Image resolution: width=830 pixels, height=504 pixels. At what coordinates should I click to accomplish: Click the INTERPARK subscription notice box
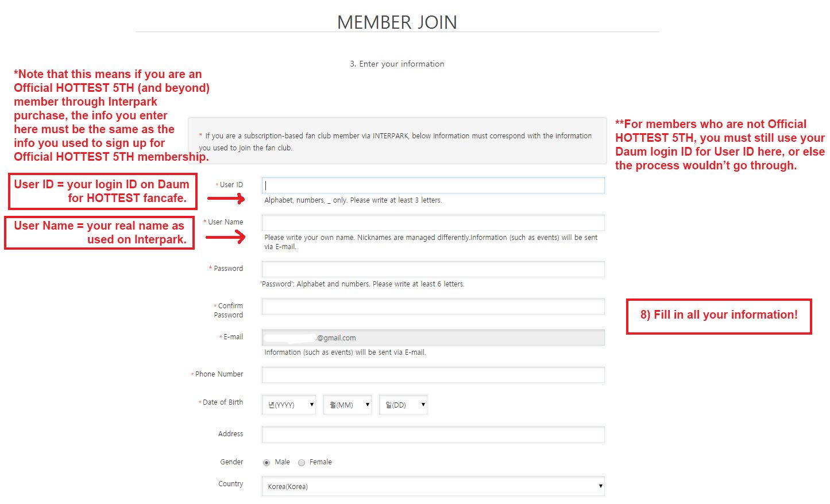pyautogui.click(x=397, y=141)
